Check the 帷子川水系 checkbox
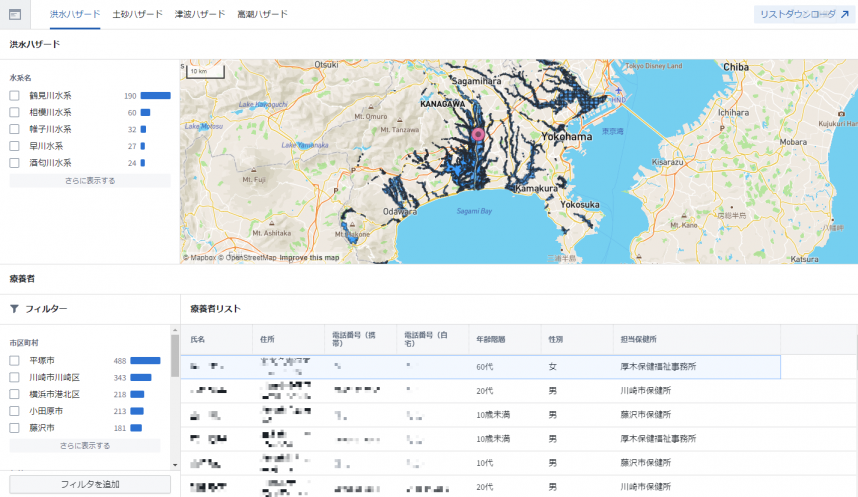 click(x=14, y=129)
